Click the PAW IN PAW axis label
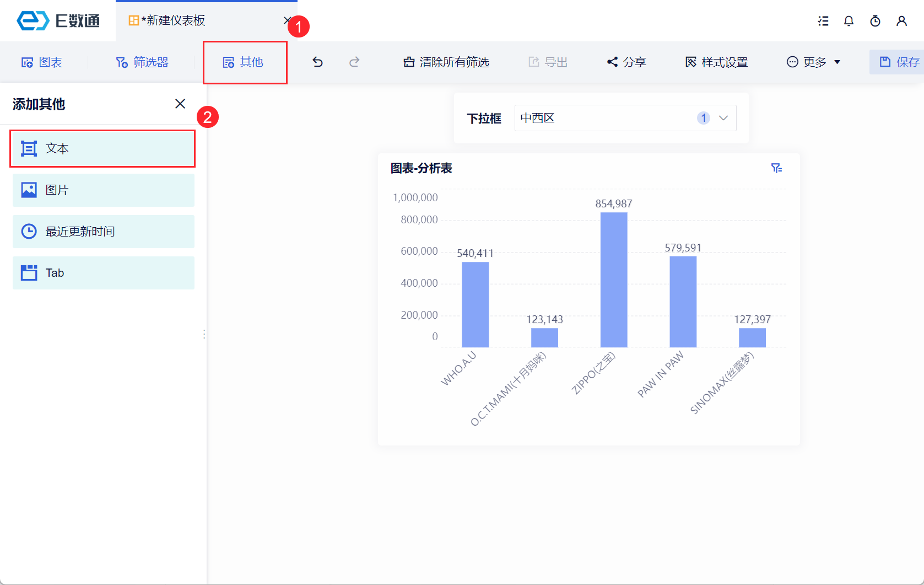 point(661,374)
